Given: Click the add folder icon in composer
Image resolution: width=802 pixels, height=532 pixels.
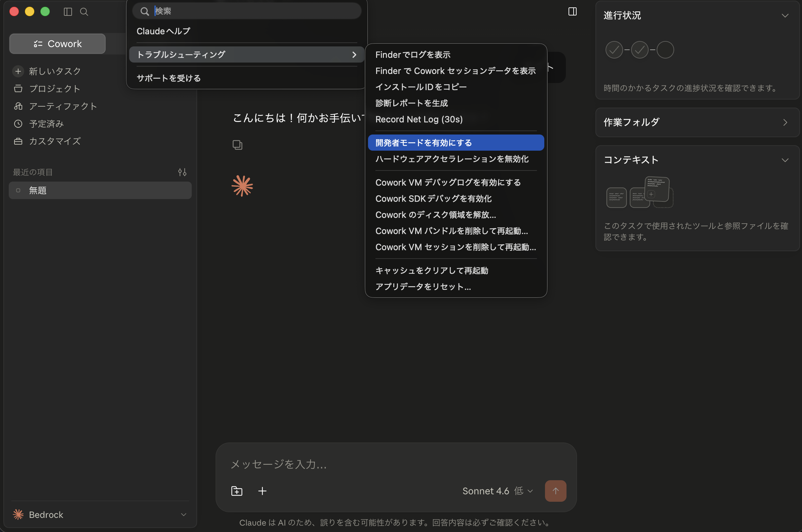Looking at the screenshot, I should coord(236,491).
